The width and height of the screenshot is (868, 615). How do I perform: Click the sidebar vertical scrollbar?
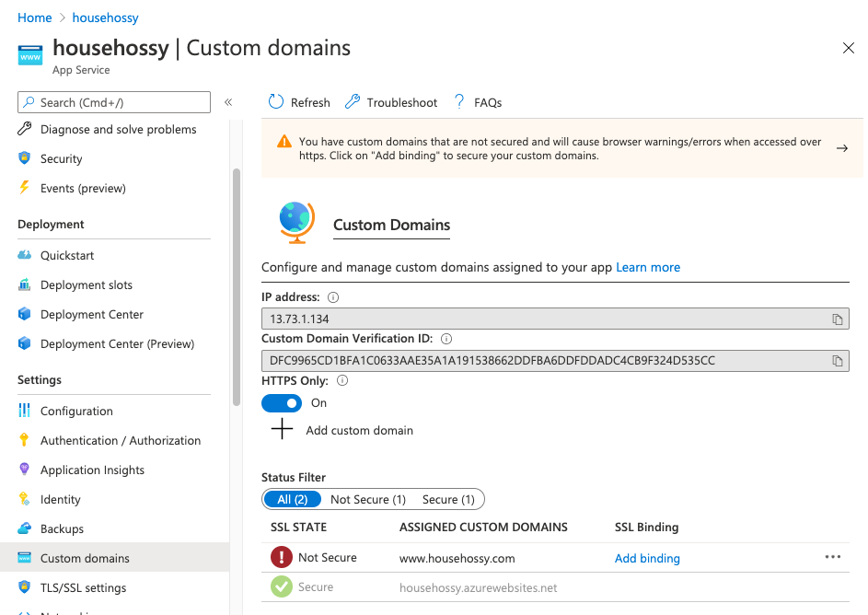pyautogui.click(x=237, y=286)
